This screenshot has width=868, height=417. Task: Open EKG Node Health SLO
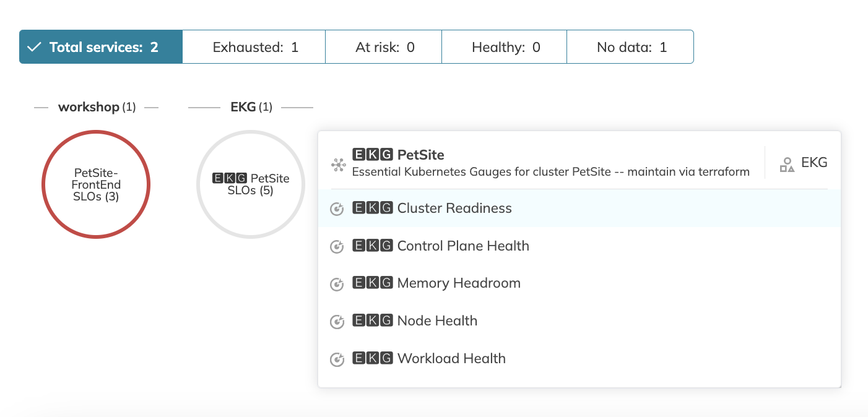point(579,320)
